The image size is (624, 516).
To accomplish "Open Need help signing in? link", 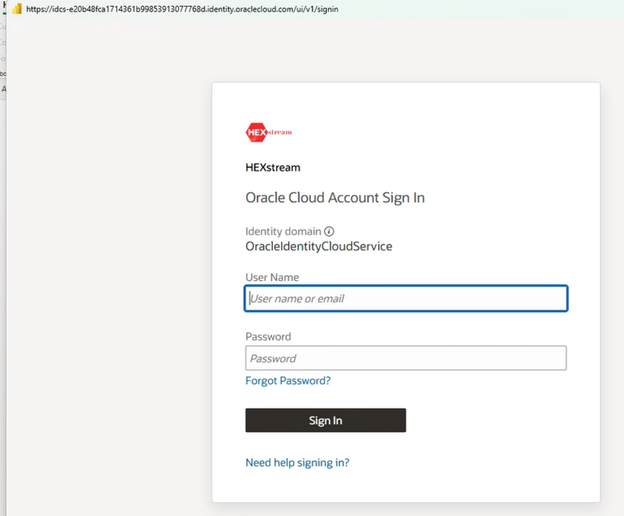I will click(x=297, y=463).
